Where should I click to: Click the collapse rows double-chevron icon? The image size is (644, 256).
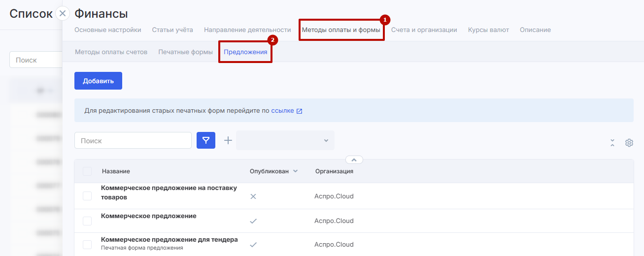[x=612, y=143]
